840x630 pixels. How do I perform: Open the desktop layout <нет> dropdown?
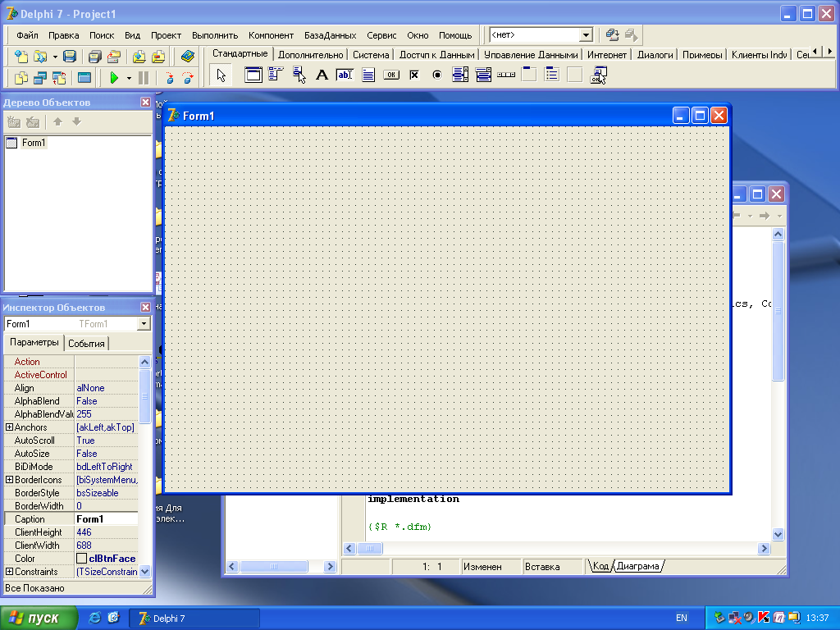[586, 35]
